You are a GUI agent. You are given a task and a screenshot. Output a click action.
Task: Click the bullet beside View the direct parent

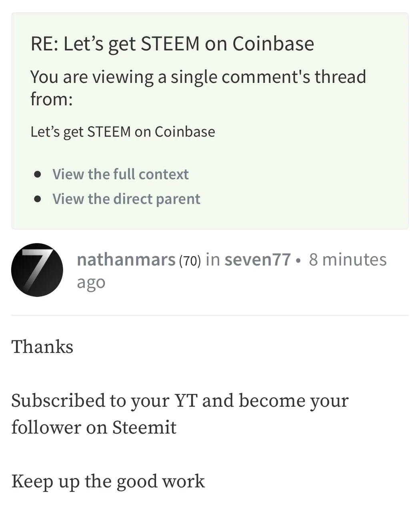[x=38, y=199]
